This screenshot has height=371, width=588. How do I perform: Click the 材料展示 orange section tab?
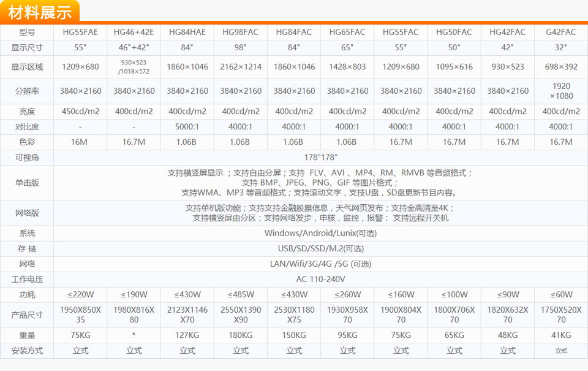click(40, 11)
